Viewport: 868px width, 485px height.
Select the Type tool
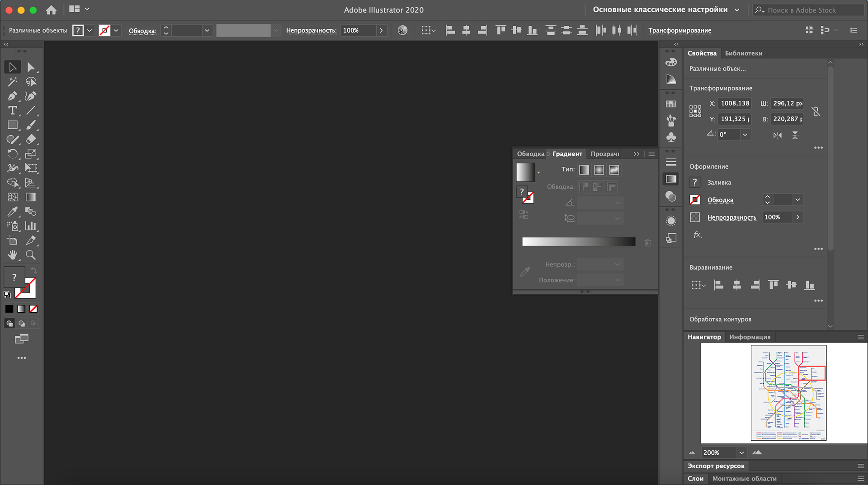click(x=12, y=111)
